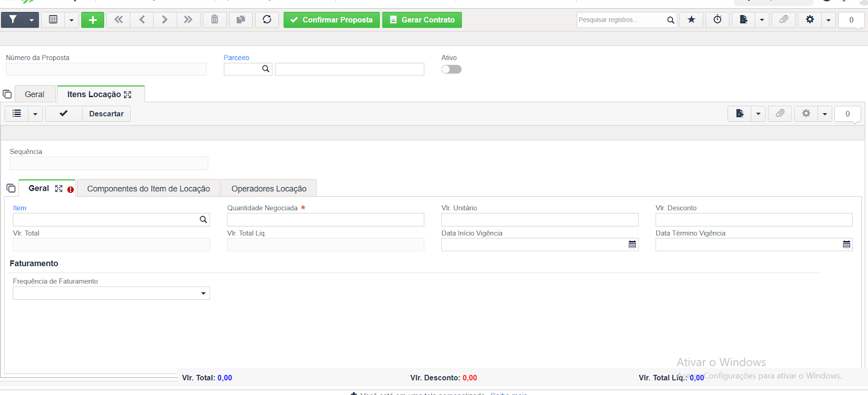Duplicate the current record
The width and height of the screenshot is (868, 395).
[241, 20]
